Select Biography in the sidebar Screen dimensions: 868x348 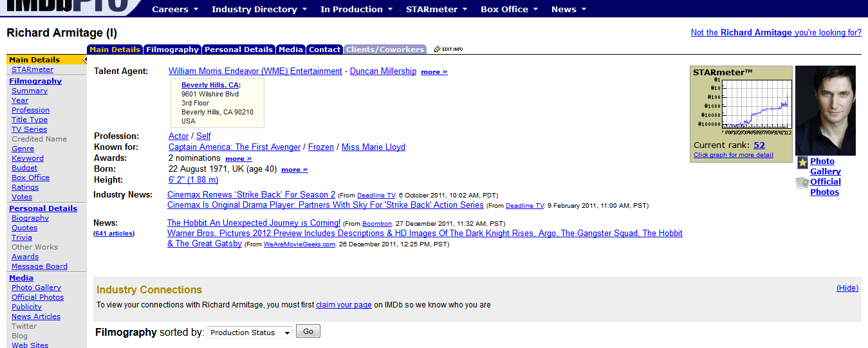[30, 218]
